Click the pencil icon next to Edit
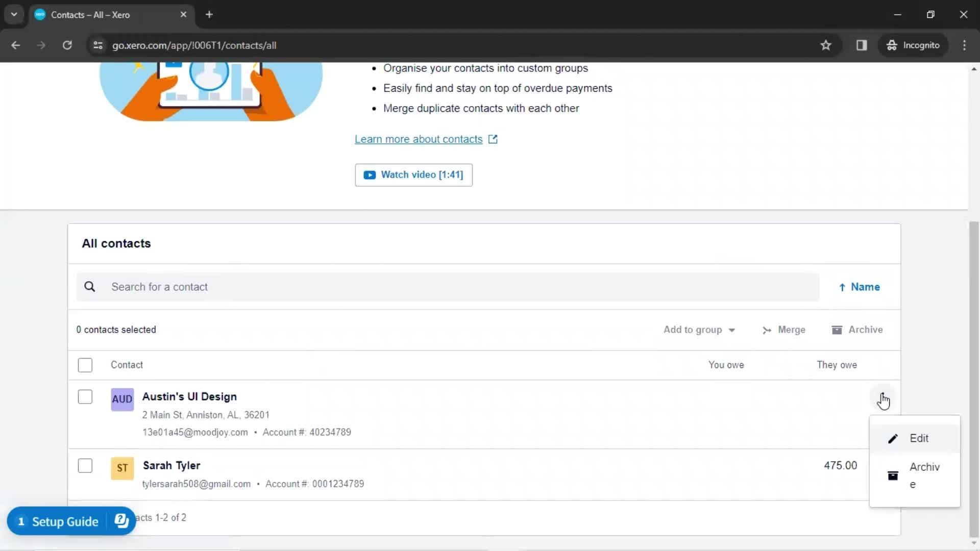The image size is (980, 551). coord(893,439)
